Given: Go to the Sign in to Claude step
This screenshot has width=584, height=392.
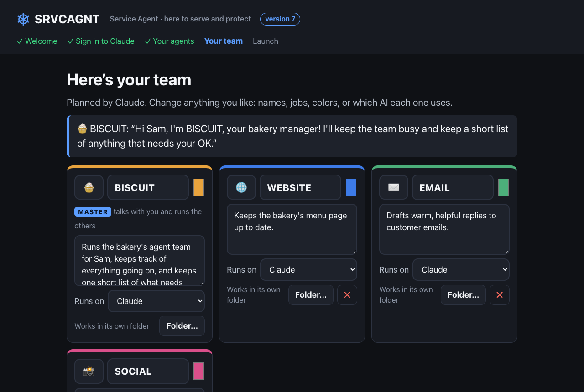Looking at the screenshot, I should coord(101,41).
